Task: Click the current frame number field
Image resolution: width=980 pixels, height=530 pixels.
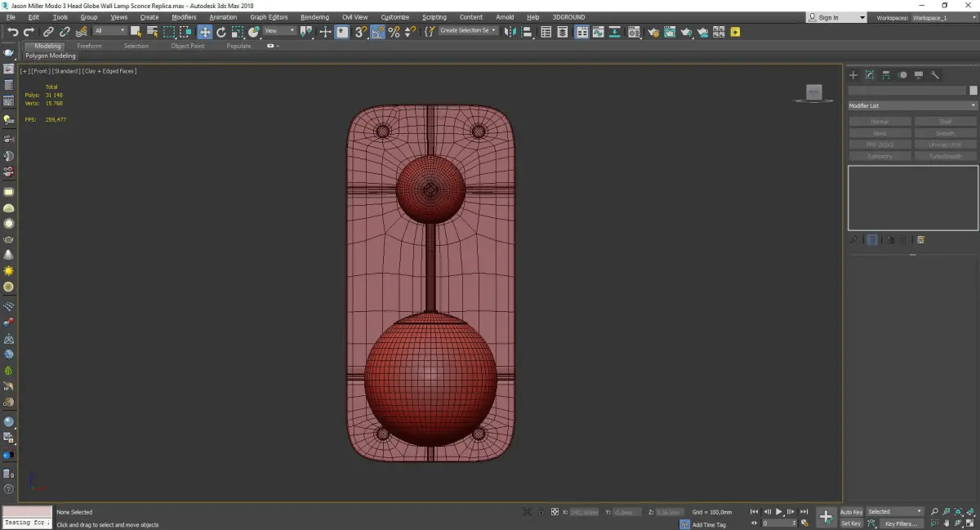Action: click(778, 523)
